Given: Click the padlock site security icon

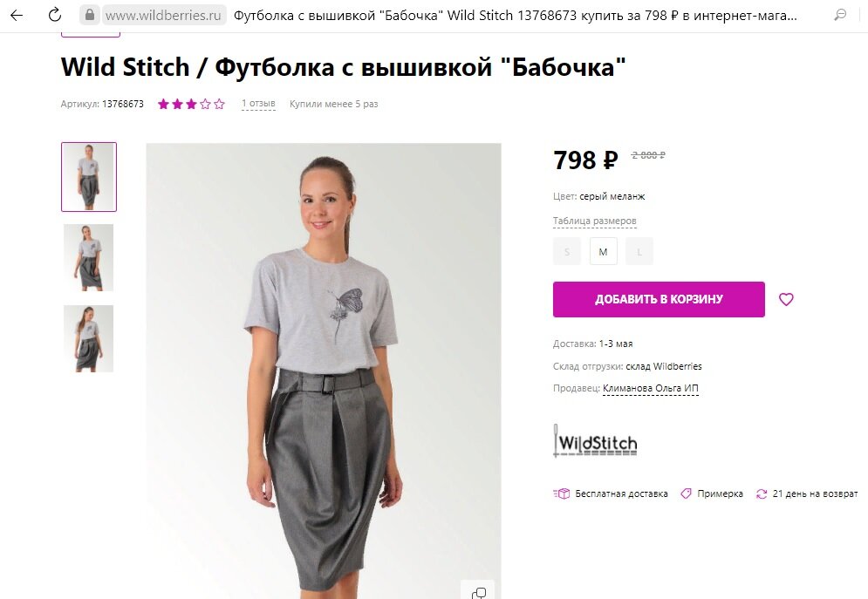Looking at the screenshot, I should (90, 15).
